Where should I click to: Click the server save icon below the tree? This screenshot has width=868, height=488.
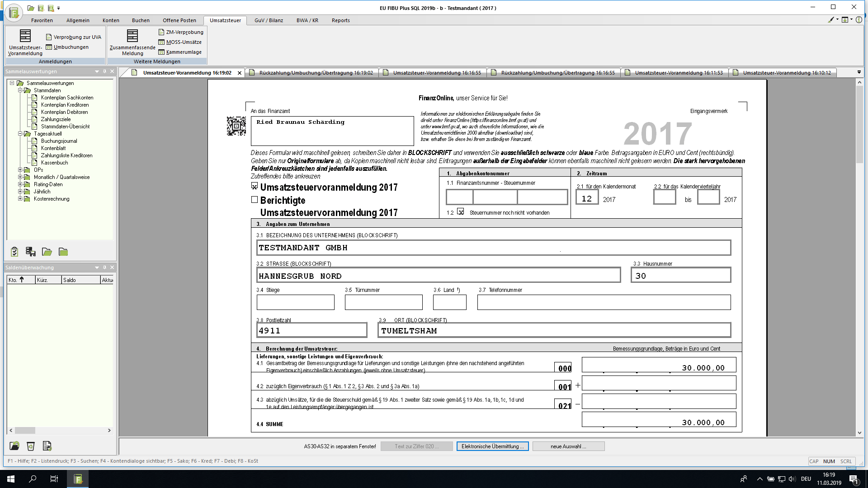31,252
